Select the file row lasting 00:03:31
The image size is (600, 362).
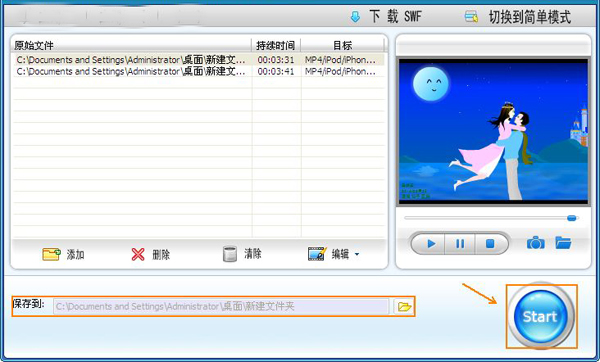(x=199, y=60)
